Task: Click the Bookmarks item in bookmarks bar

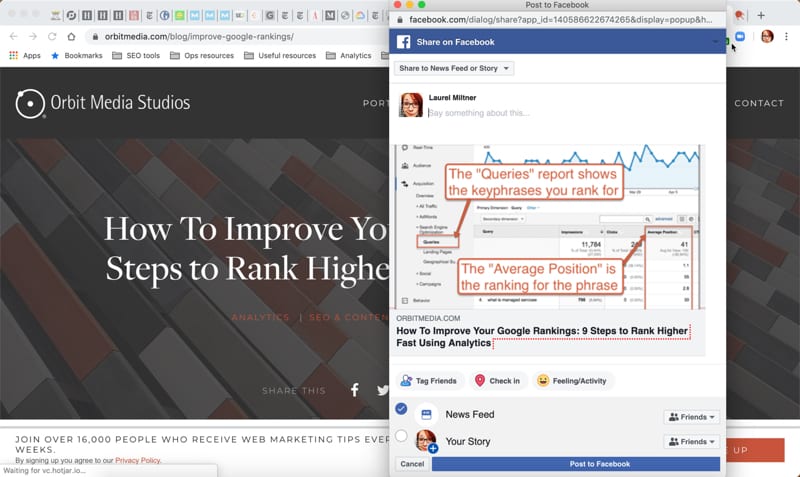Action: (x=77, y=55)
